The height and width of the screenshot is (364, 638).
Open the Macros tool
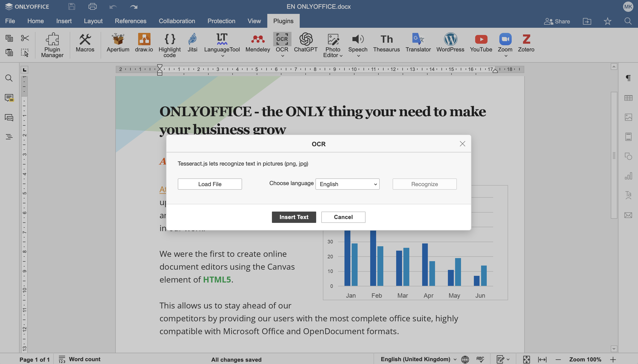(85, 43)
